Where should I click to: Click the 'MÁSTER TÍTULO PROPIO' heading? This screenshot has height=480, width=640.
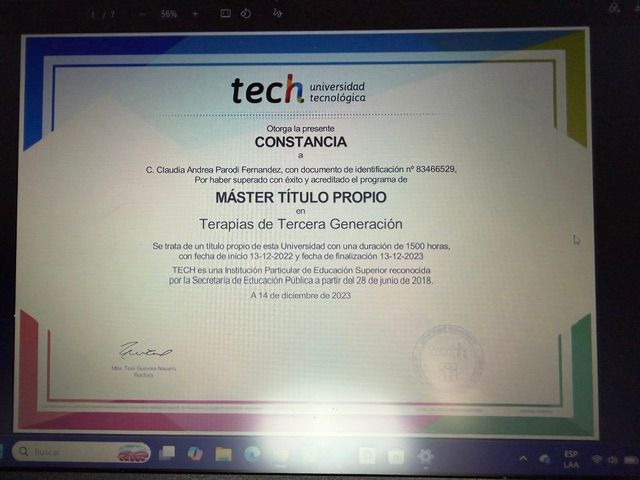pos(301,197)
